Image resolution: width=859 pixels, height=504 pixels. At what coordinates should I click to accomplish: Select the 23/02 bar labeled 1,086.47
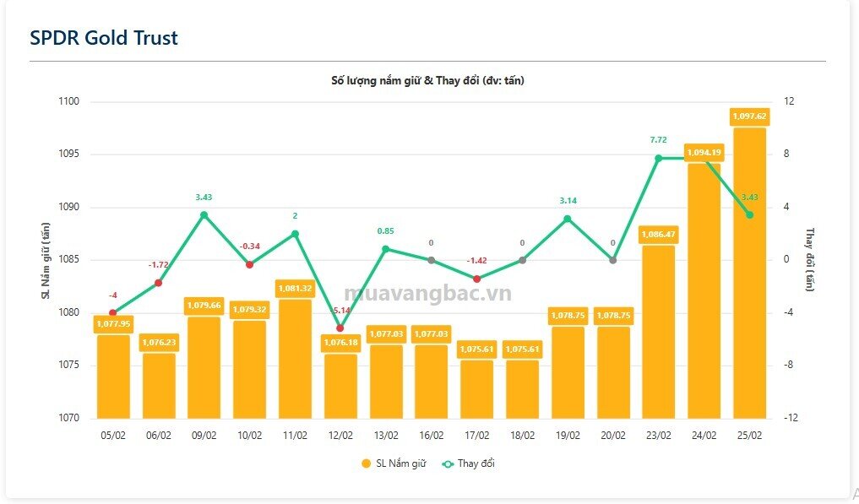[x=659, y=332]
